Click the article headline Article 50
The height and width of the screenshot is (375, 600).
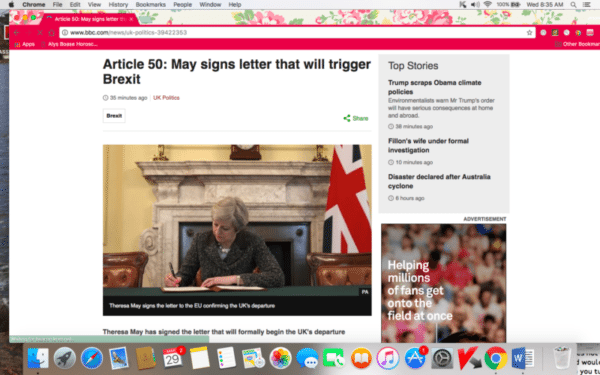(x=236, y=72)
